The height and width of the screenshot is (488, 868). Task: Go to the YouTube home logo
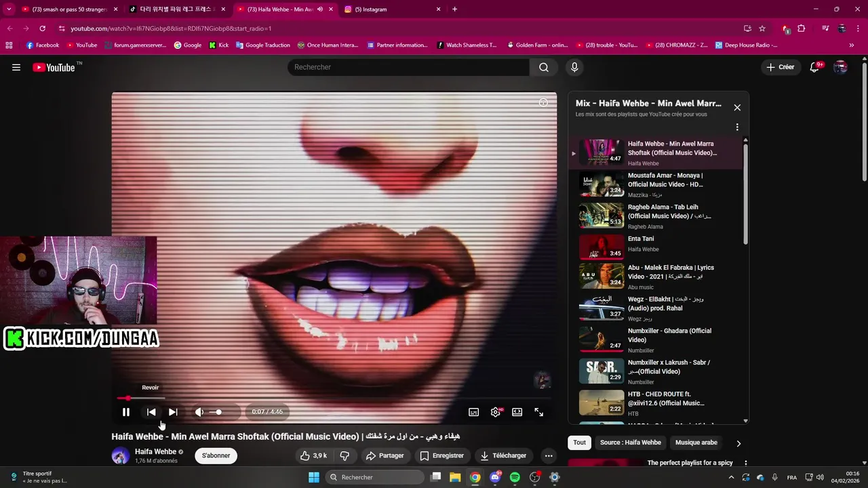coord(54,67)
